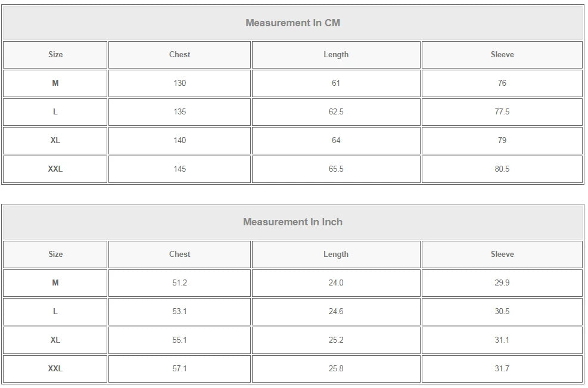Select the Sleeve header in CM table
Image resolution: width=588 pixels, height=388 pixels.
(502, 54)
